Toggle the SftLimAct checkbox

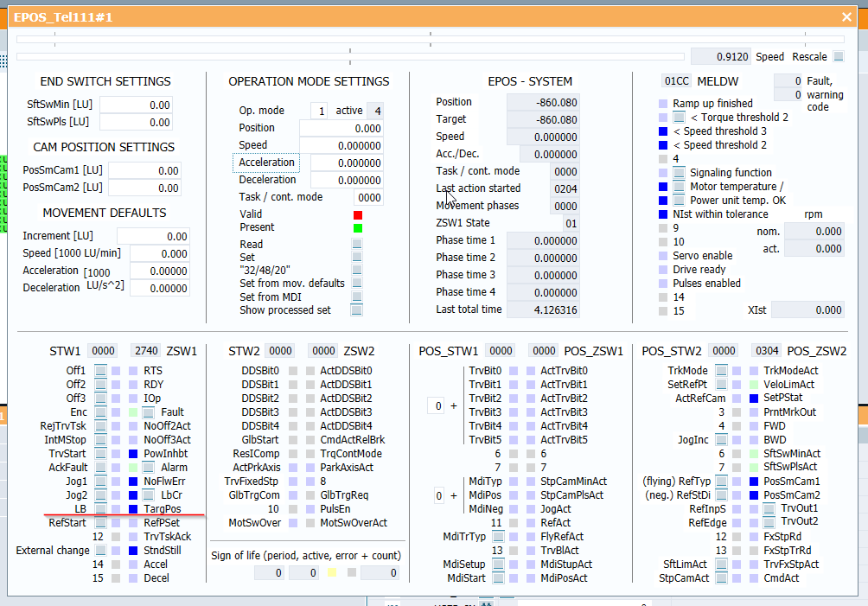click(x=721, y=564)
